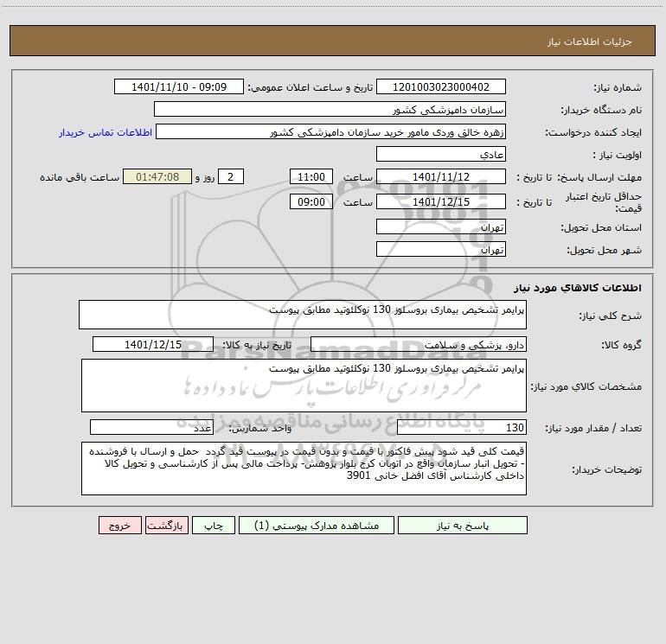This screenshot has width=666, height=644.
Task: Click the جزئیات اطلاعات نیاز header title
Action: tap(590, 41)
